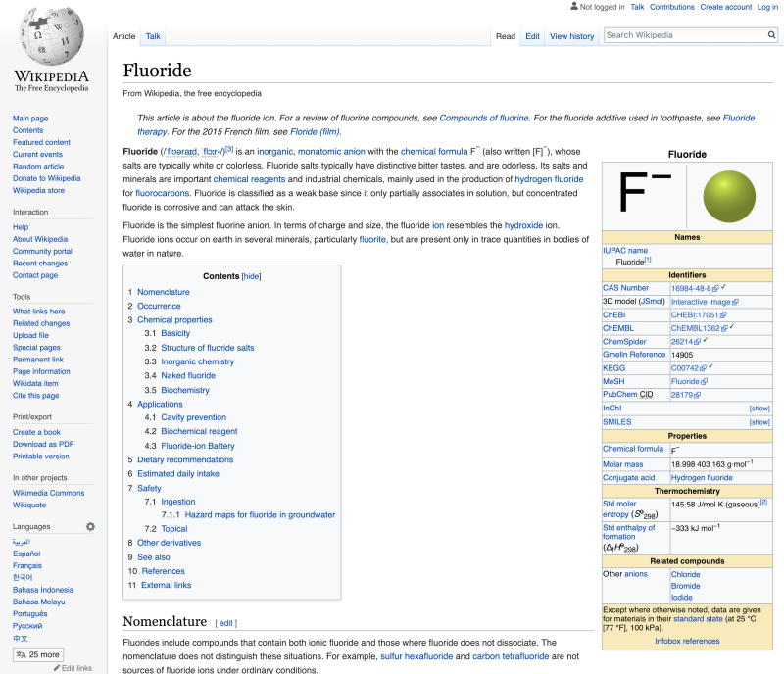
Task: Open the Edit tab
Action: 532,36
